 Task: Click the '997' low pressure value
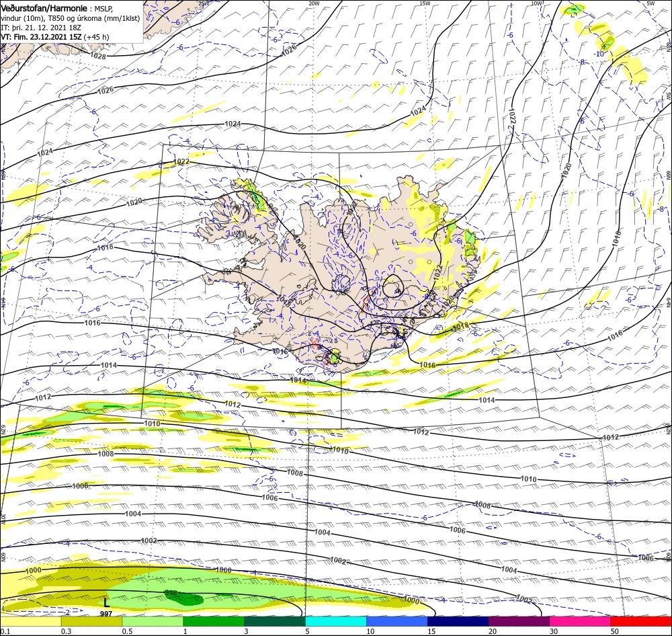point(106,614)
